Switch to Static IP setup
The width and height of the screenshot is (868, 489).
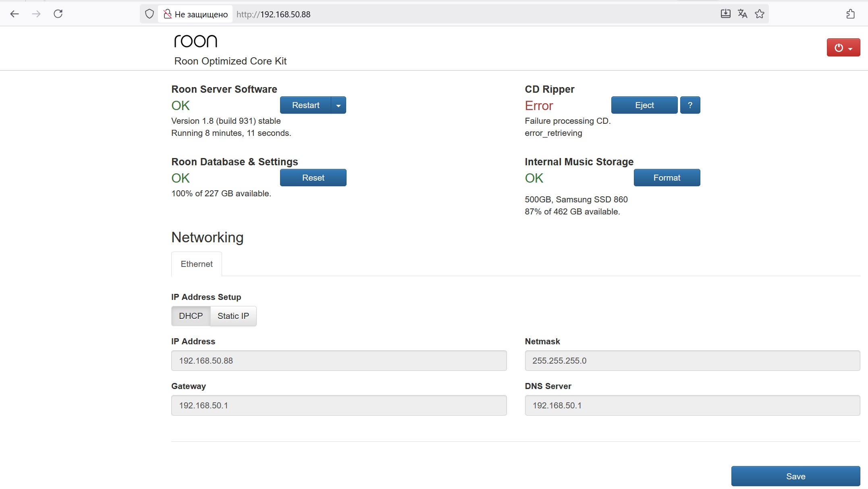point(233,316)
